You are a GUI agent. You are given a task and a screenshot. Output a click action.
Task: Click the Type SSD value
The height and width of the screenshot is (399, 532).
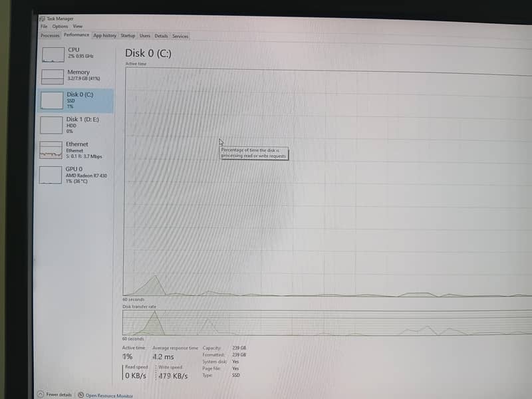[236, 375]
